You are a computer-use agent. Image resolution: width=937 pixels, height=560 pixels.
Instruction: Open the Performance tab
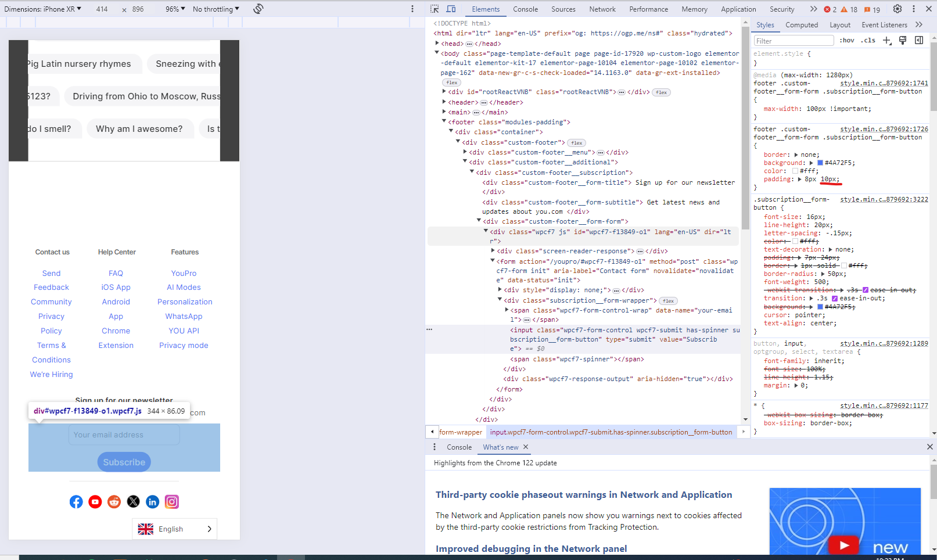point(649,9)
